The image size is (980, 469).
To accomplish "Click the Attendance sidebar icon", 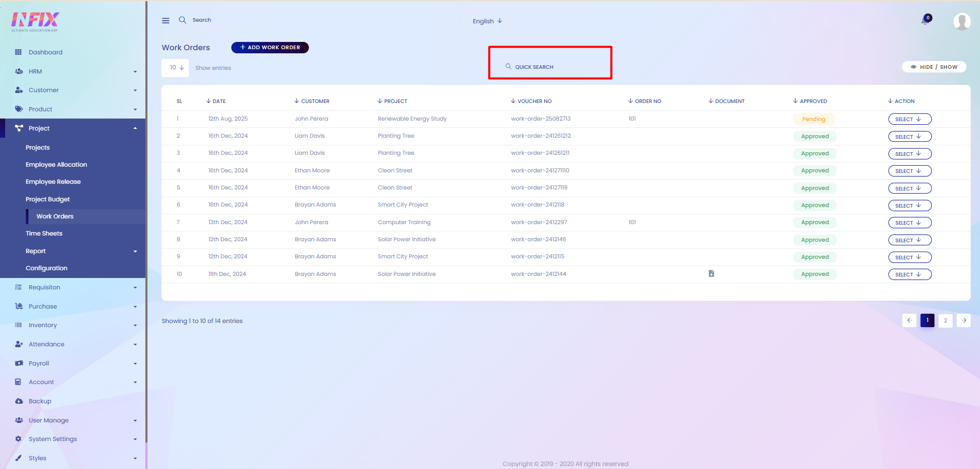I will pos(19,344).
